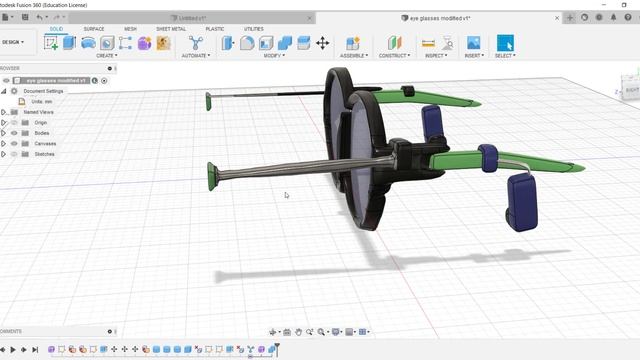Image resolution: width=640 pixels, height=360 pixels.
Task: Click the Save icon in title bar
Action: 25,17
